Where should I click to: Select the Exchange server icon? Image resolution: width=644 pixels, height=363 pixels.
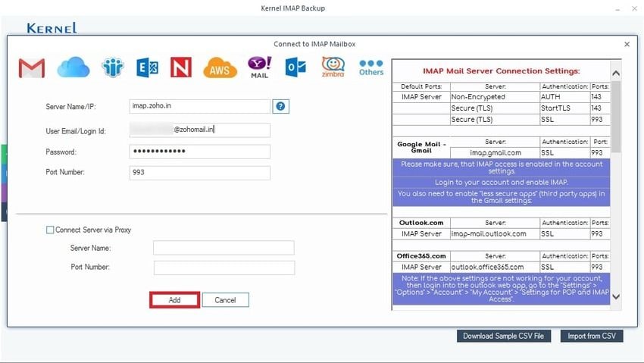pos(147,67)
